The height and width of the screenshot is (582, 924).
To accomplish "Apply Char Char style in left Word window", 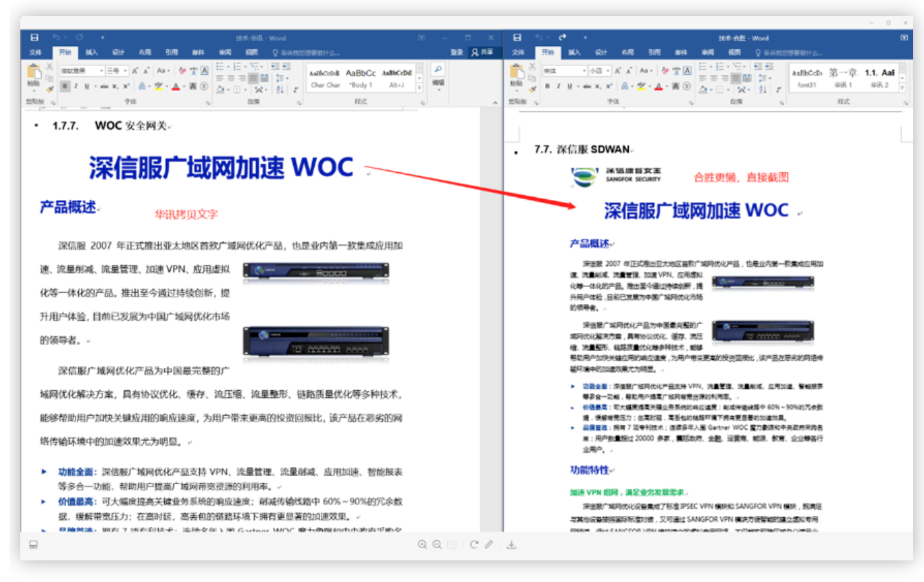I will point(326,78).
